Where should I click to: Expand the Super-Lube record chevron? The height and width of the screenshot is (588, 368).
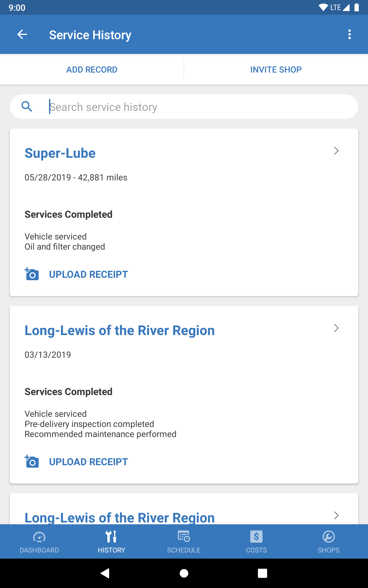coord(336,151)
